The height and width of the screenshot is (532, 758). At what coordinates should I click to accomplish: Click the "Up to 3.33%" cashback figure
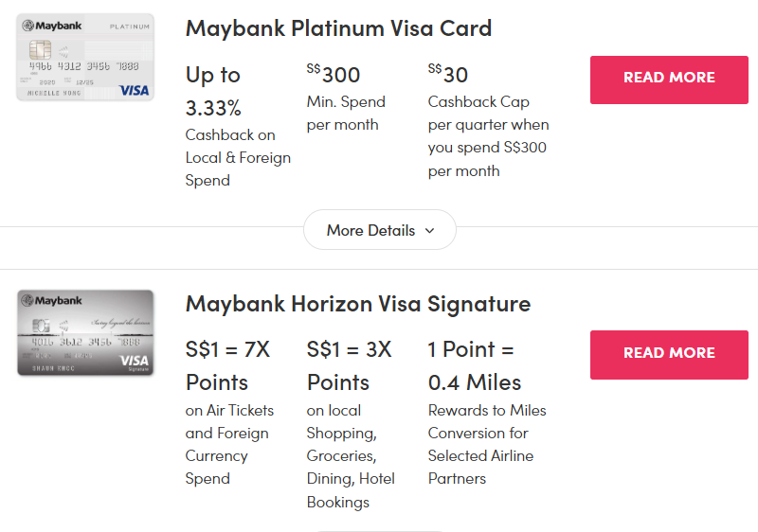click(213, 89)
